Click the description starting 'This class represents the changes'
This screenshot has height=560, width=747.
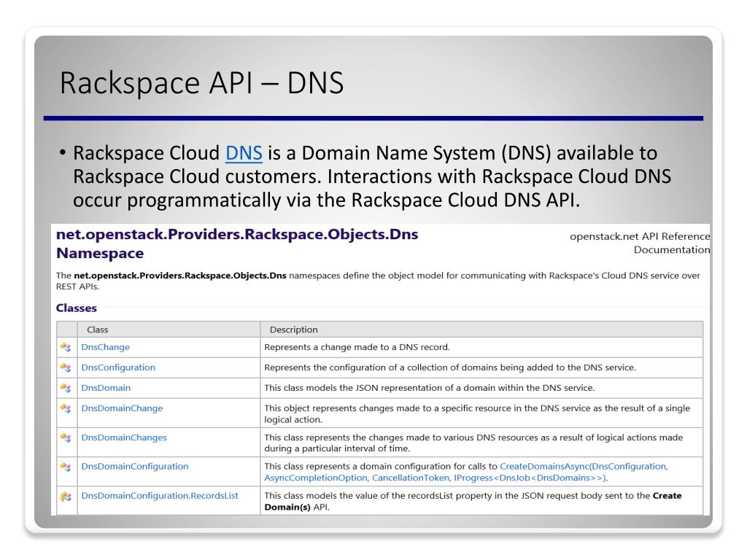[x=473, y=443]
